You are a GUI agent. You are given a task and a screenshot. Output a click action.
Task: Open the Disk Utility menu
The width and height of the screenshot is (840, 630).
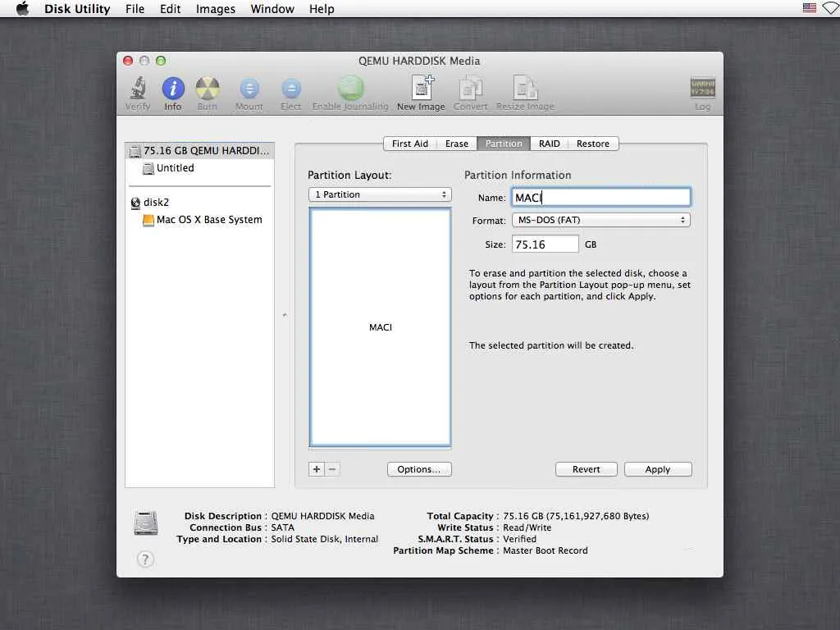tap(77, 8)
